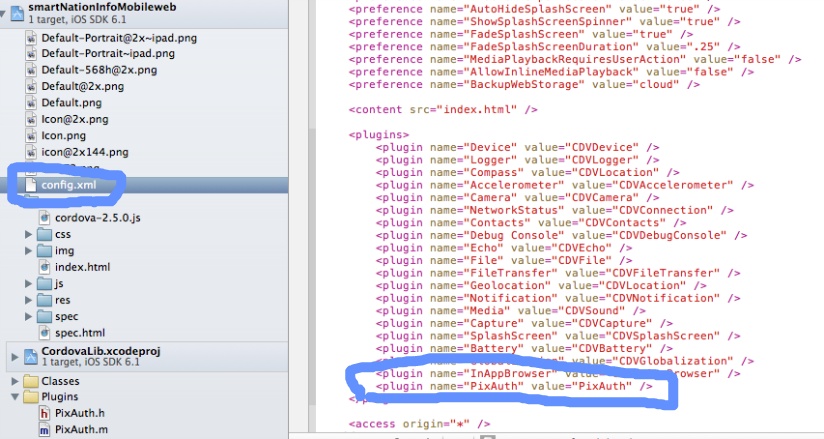Open spec.html file

tap(80, 333)
